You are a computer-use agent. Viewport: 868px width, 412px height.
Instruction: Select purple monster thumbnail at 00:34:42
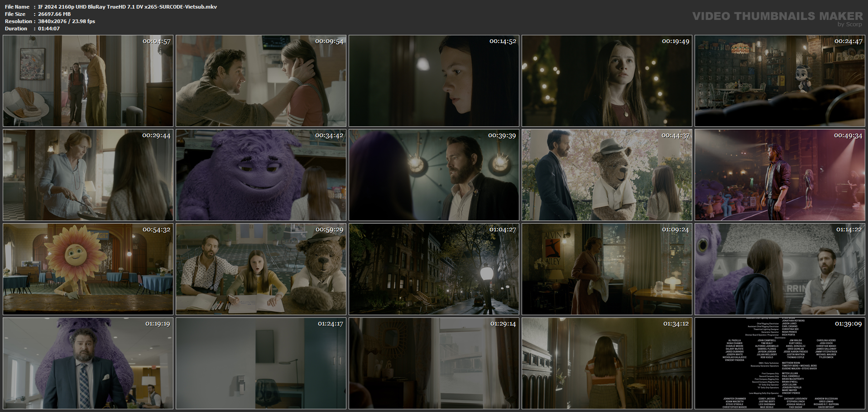pos(261,175)
